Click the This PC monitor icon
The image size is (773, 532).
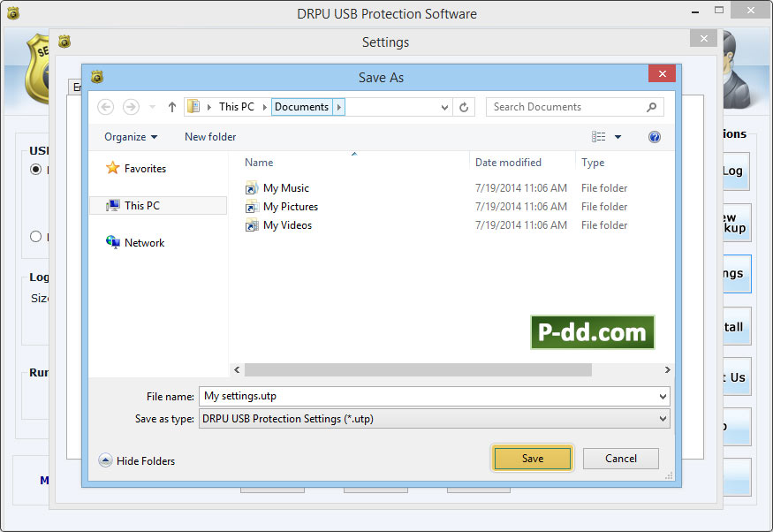pos(113,205)
